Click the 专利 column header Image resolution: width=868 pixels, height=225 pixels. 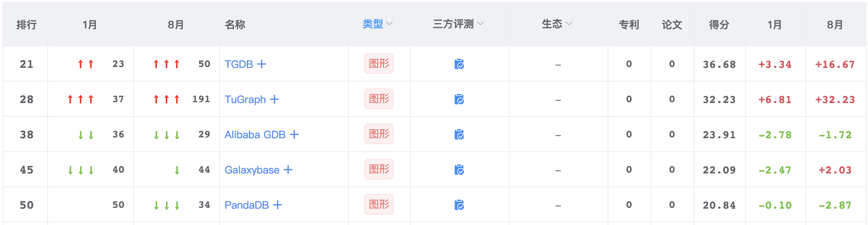629,24
